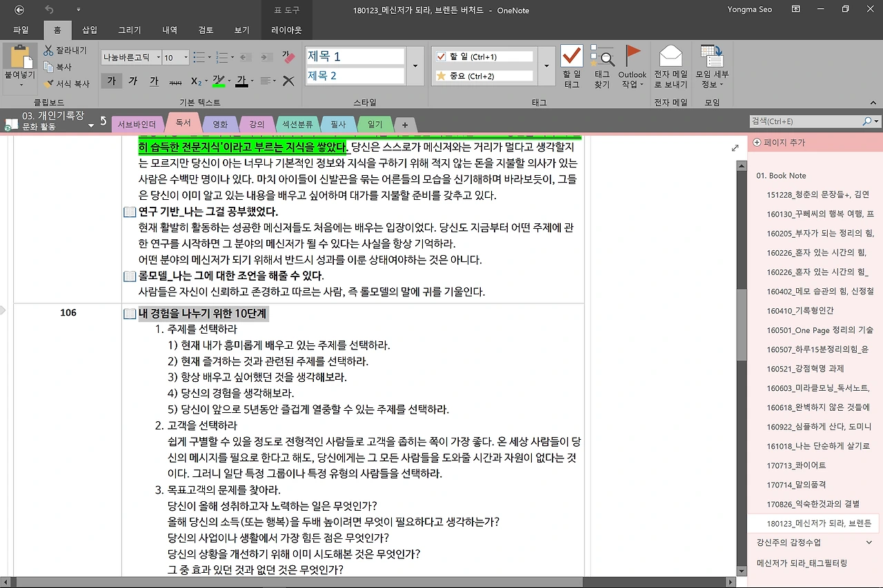Open Meeting Details (모임 세부 정보)

click(711, 67)
